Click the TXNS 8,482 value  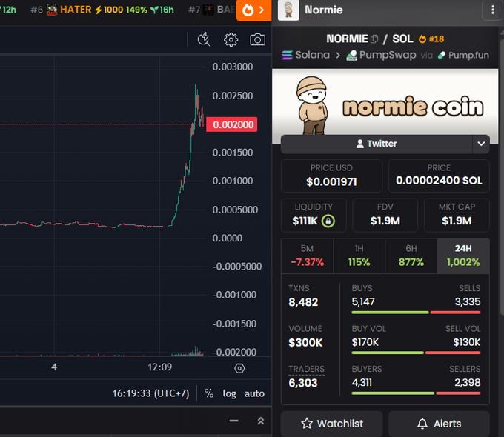(303, 302)
